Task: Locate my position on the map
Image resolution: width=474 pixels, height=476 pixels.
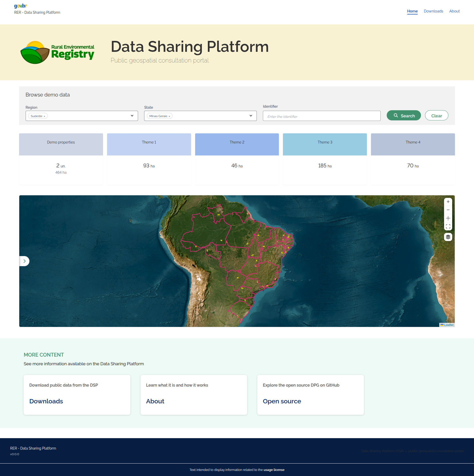Action: (x=448, y=218)
